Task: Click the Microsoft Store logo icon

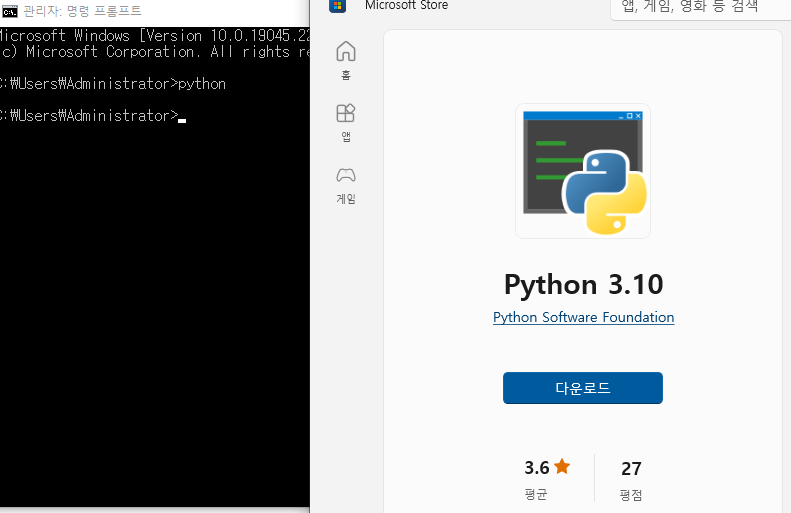Action: pyautogui.click(x=337, y=6)
